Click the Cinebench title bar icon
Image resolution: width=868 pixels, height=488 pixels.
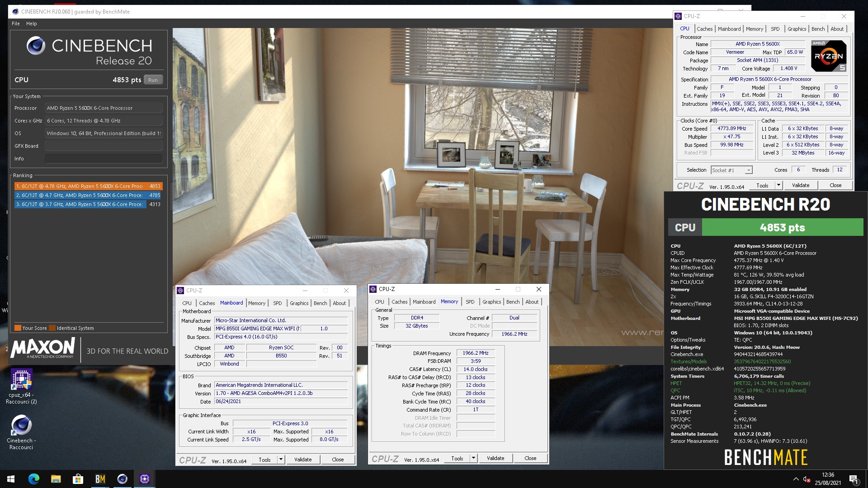coord(15,12)
